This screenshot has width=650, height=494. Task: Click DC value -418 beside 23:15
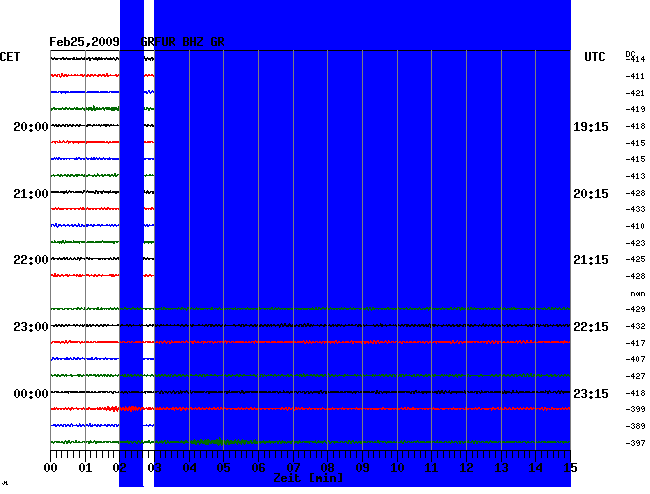click(x=635, y=393)
